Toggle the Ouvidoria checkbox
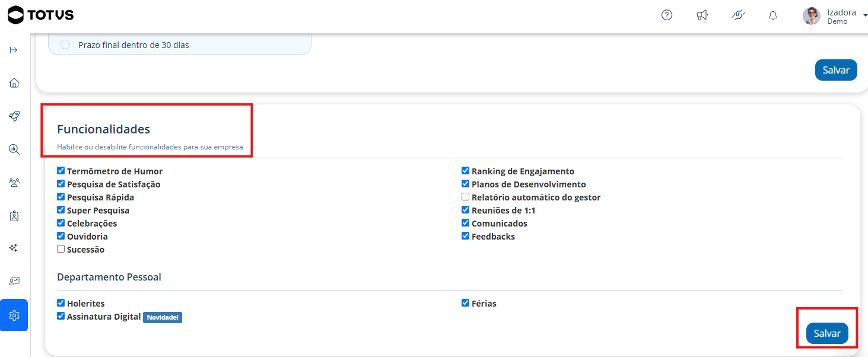 [x=61, y=236]
